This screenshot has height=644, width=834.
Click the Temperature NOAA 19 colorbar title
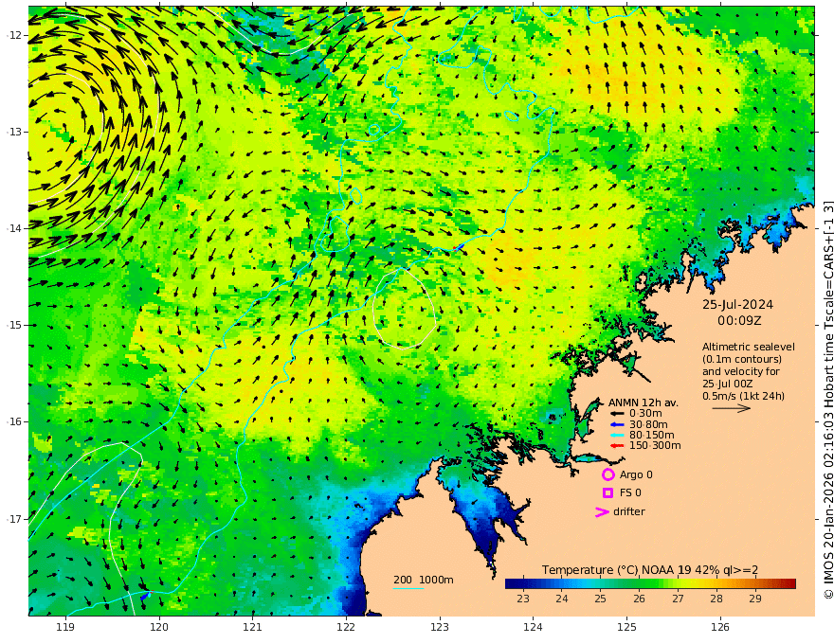click(650, 570)
